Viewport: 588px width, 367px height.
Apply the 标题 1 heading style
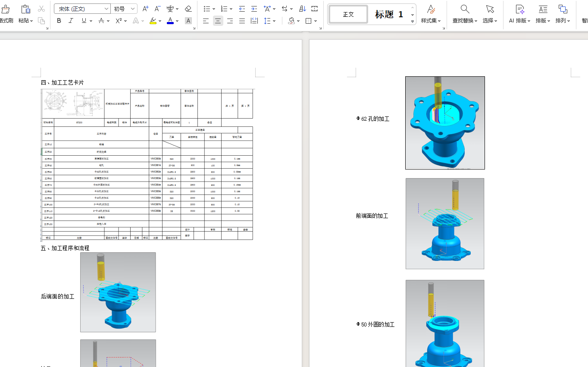pyautogui.click(x=389, y=14)
